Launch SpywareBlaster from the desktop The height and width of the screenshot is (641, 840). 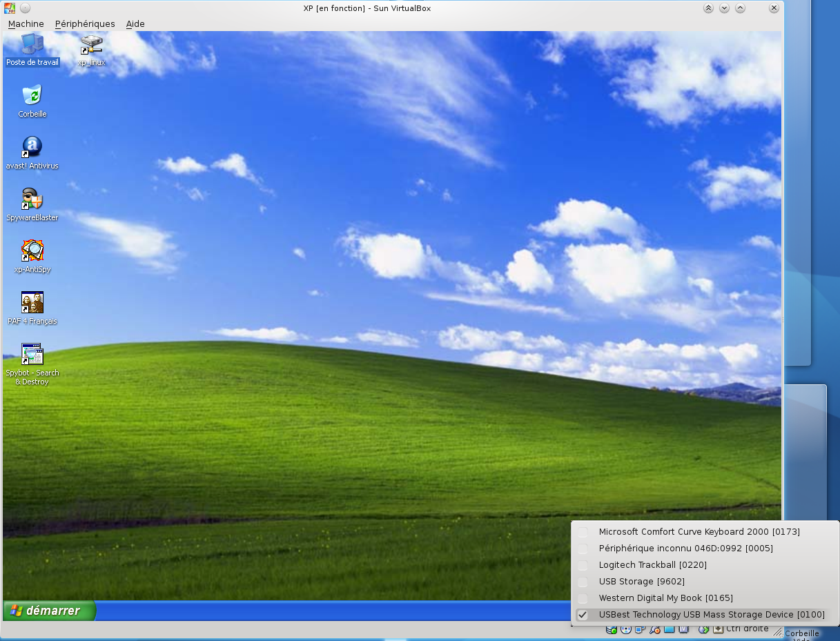click(32, 199)
